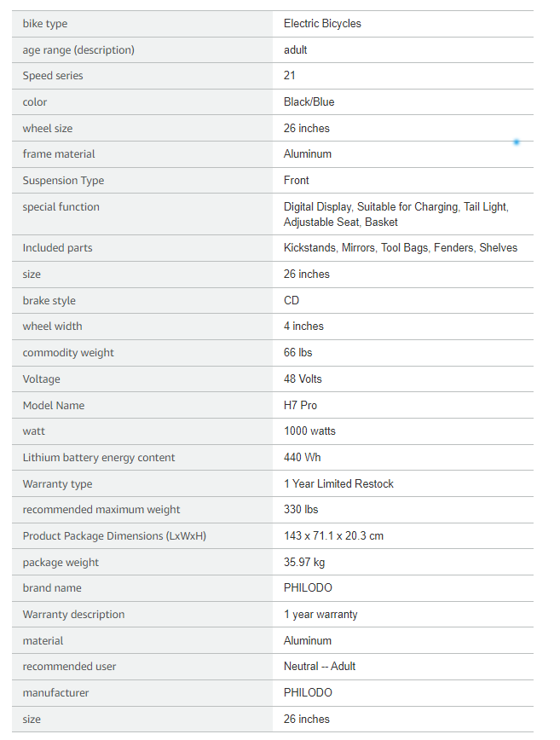Screen dimensions: 560x740
Task: Click the '440 Wh' battery energy value
Action: pyautogui.click(x=302, y=458)
